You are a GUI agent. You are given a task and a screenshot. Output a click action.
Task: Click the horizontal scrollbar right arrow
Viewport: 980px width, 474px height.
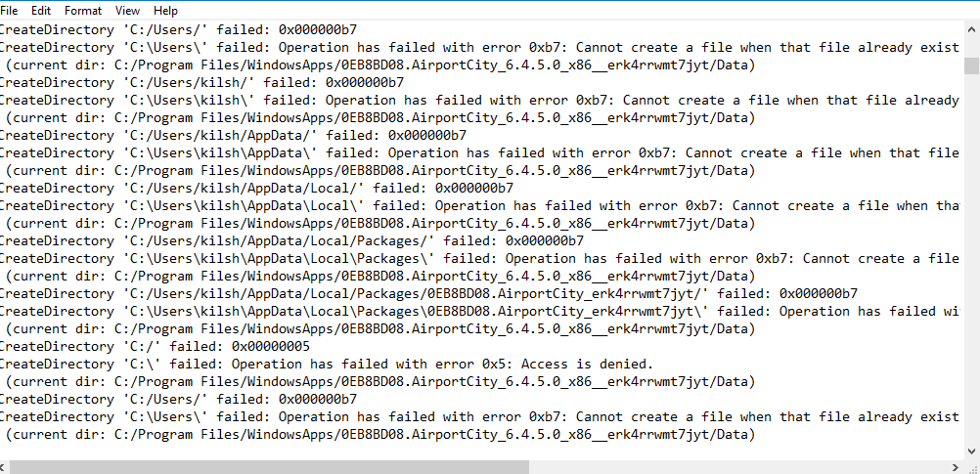pyautogui.click(x=955, y=467)
